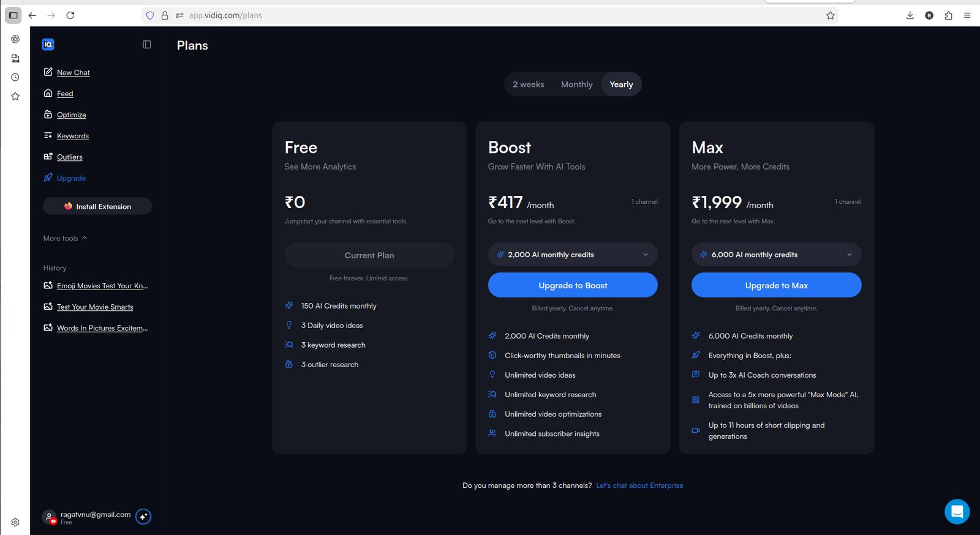980x535 pixels.
Task: Collapse the vidIQ sidebar panel icon
Action: 147,44
